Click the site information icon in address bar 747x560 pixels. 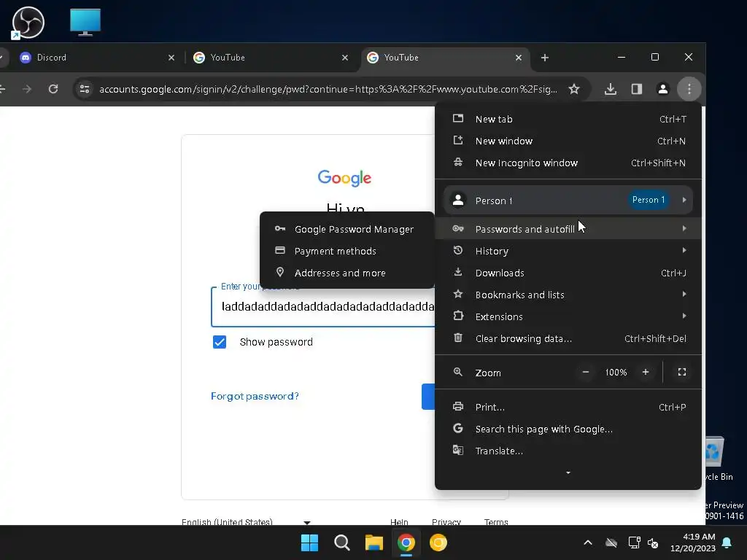tap(85, 89)
